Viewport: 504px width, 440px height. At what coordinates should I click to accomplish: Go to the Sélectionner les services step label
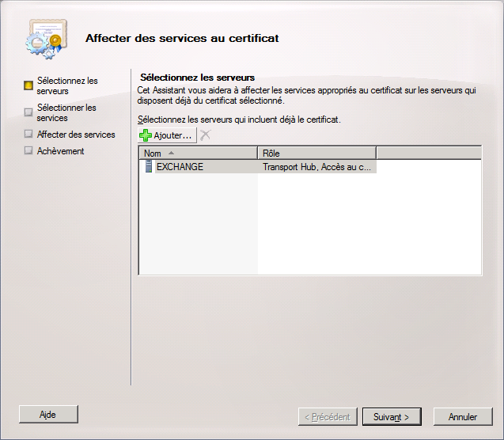[66, 112]
